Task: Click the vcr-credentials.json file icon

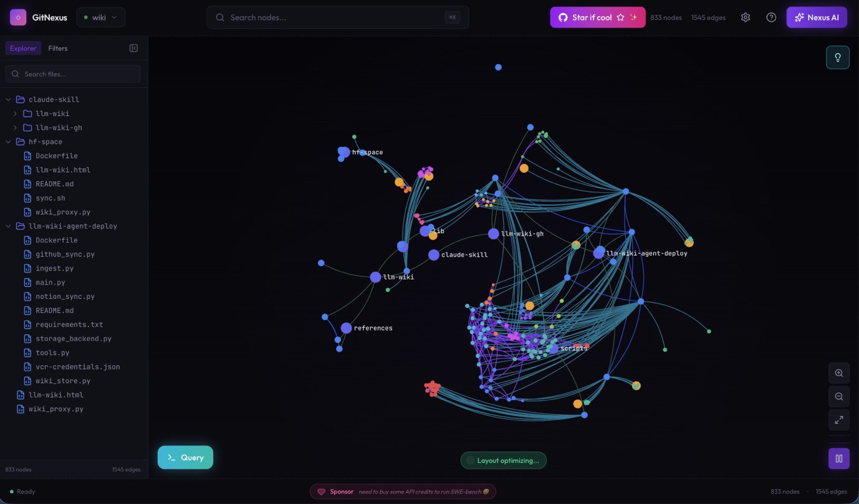Action: click(27, 367)
